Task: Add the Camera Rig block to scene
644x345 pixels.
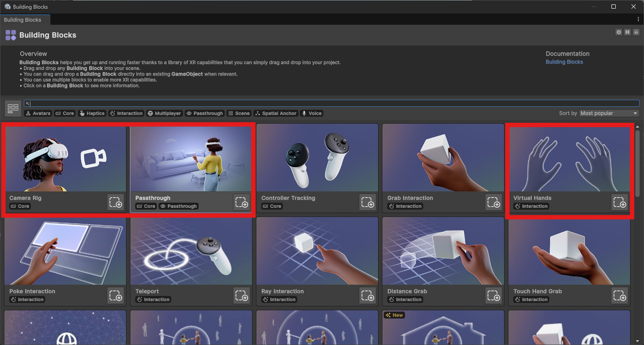Action: [116, 202]
